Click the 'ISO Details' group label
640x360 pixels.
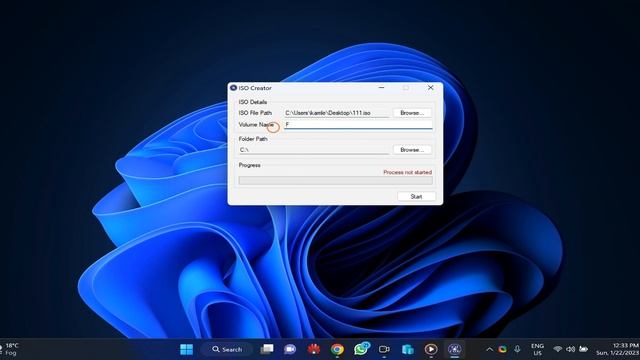253,102
